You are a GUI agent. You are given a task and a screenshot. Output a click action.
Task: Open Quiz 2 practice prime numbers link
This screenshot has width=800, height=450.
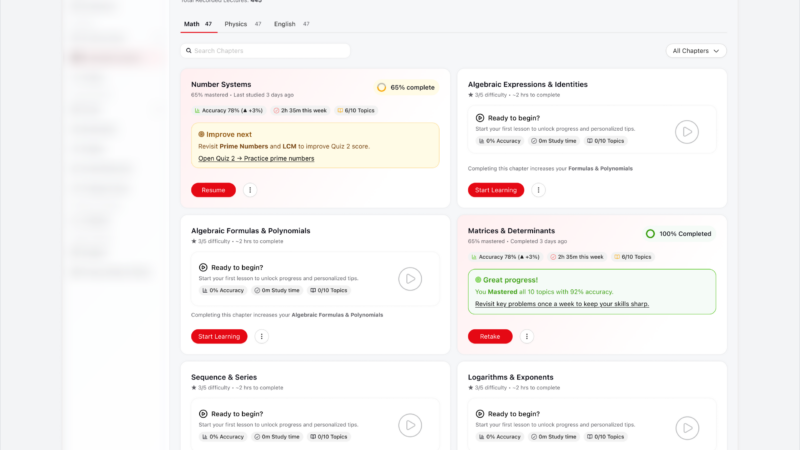click(x=256, y=158)
